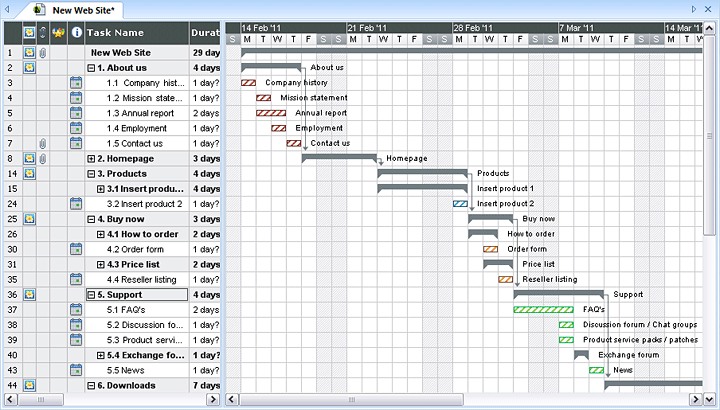Viewport: 720px width, 410px height.
Task: Click the info indicator column header icon
Action: pos(76,33)
